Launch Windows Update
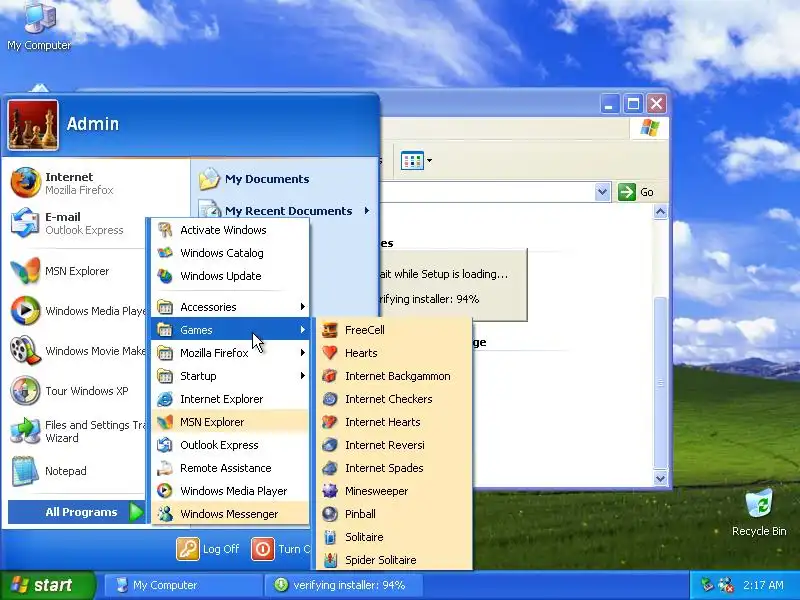The image size is (800, 600). pyautogui.click(x=230, y=276)
